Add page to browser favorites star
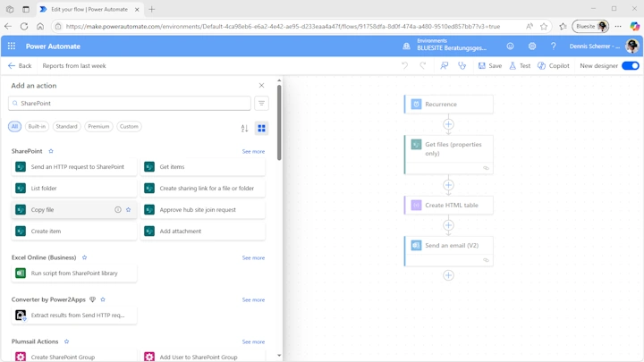Image resolution: width=644 pixels, height=362 pixels. coord(544,26)
